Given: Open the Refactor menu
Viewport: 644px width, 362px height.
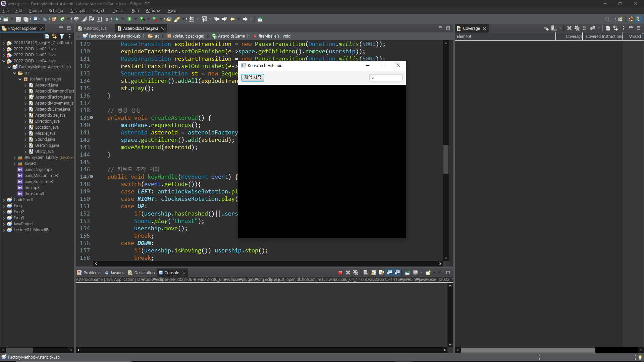Looking at the screenshot, I should (x=56, y=11).
